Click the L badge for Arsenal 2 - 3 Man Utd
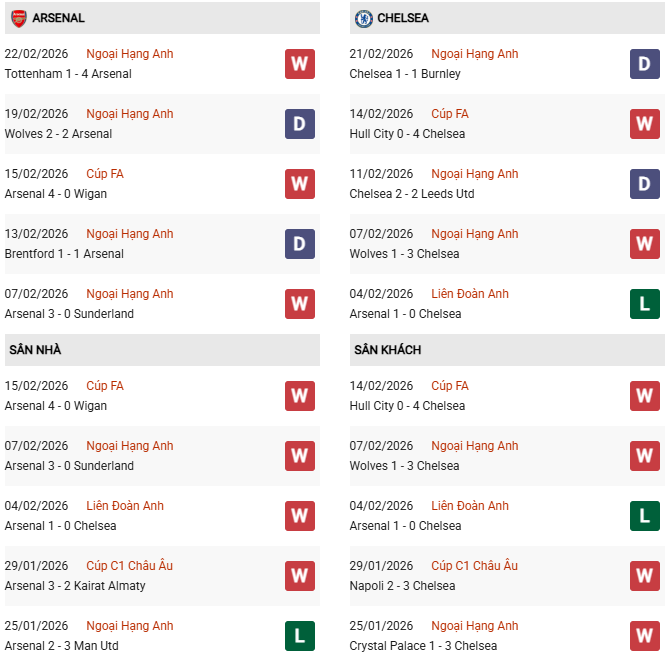Viewport: 666px width, 661px height. (x=299, y=636)
